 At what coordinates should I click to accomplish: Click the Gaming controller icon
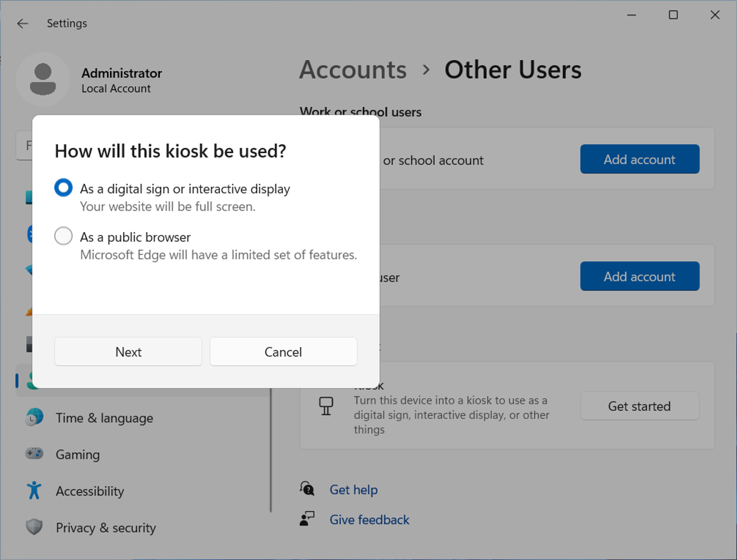(x=34, y=453)
